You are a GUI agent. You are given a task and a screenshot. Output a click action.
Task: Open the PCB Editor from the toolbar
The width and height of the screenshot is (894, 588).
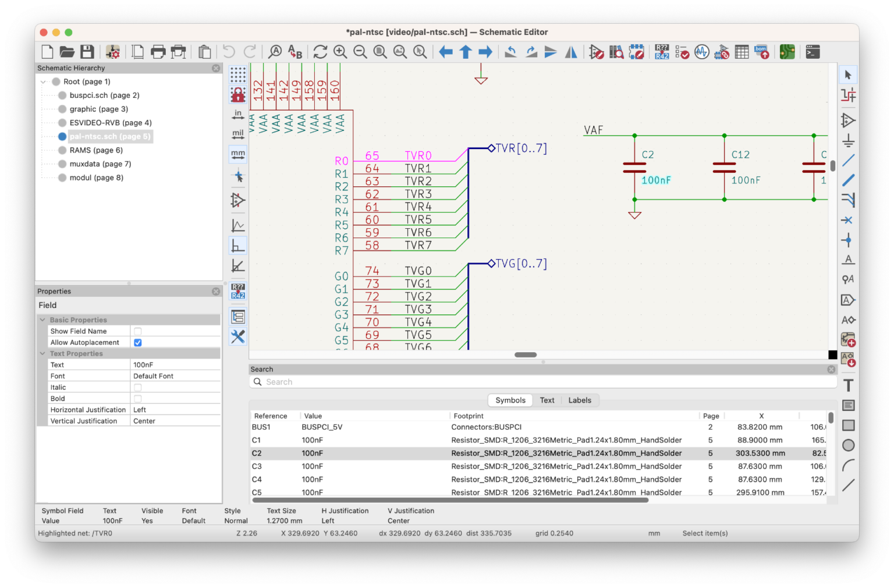pos(787,52)
